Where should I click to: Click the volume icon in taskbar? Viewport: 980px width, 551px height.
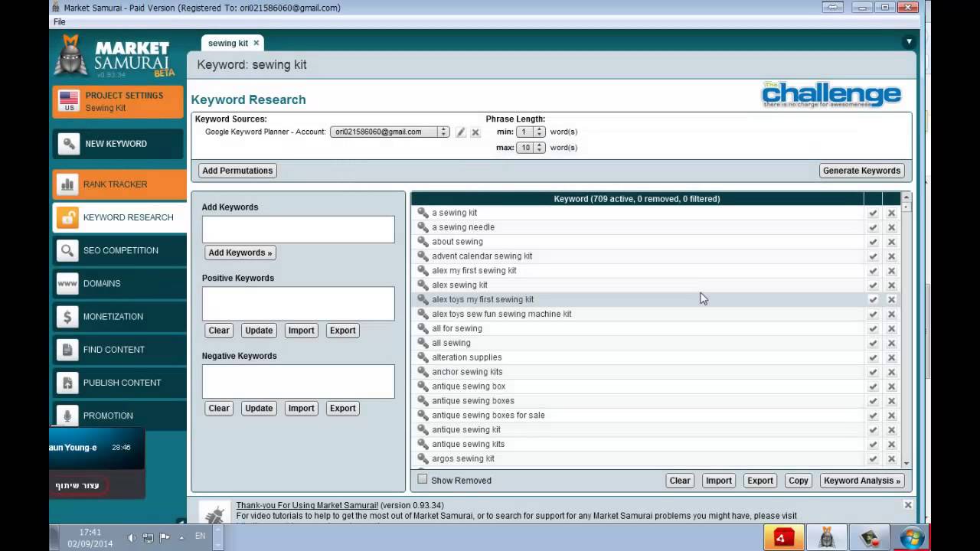(132, 537)
